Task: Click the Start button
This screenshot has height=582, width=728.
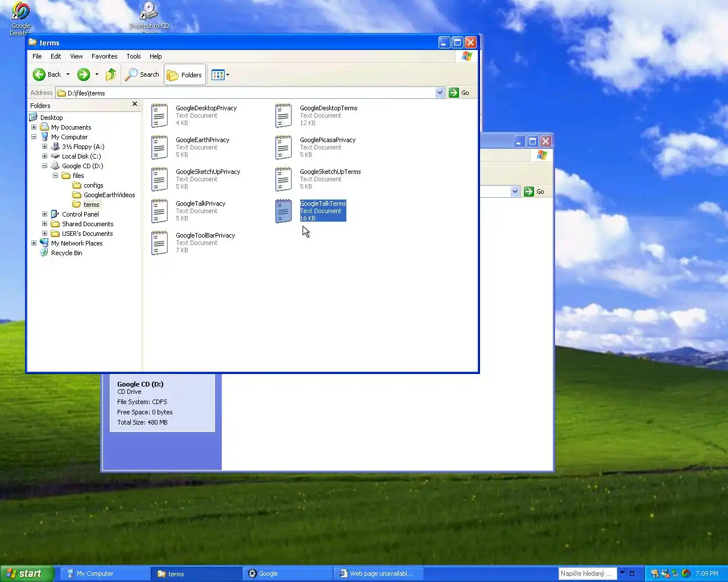Action: coord(27,573)
